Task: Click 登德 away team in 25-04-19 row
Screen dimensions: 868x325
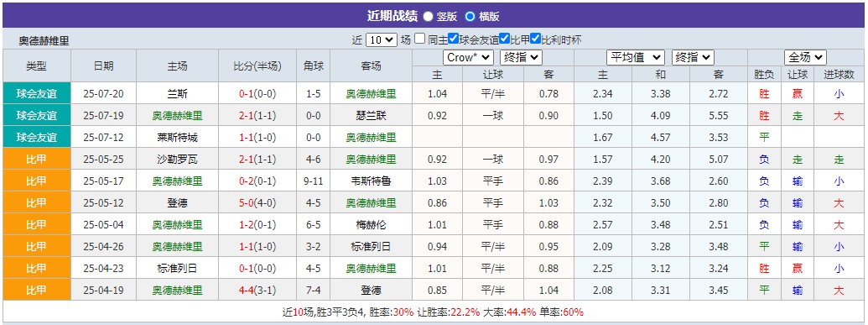Action: [x=371, y=290]
